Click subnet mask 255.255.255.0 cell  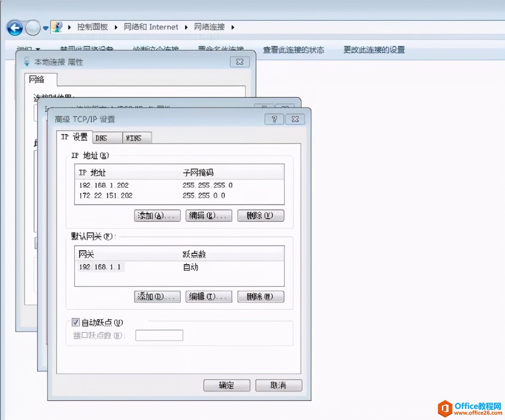pyautogui.click(x=208, y=185)
